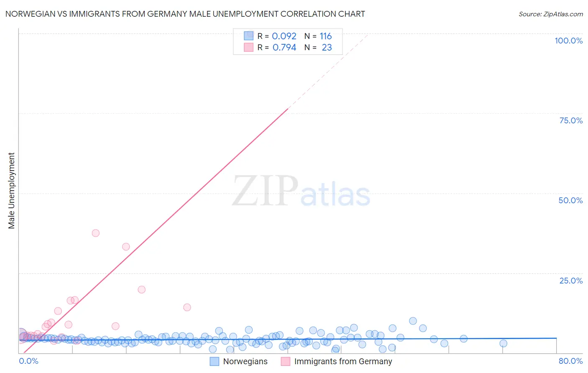Select the Norwegians legend label
588x373 pixels.
click(245, 361)
